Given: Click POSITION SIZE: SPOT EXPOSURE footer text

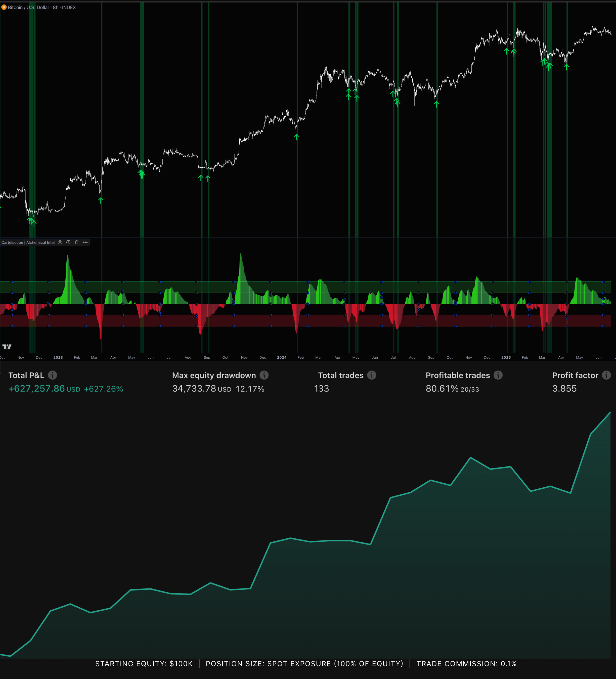Looking at the screenshot, I should pos(304,663).
